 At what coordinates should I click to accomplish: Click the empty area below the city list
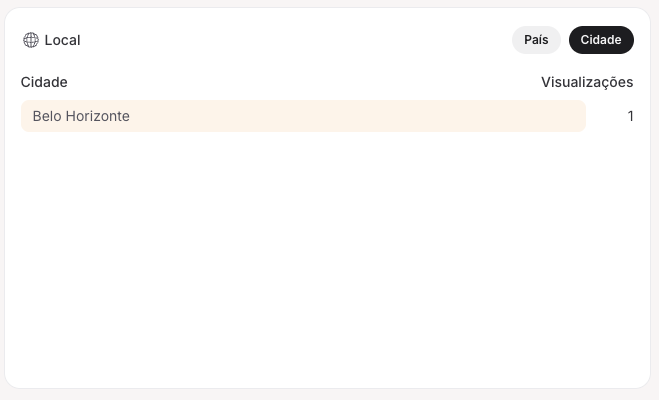click(327, 260)
